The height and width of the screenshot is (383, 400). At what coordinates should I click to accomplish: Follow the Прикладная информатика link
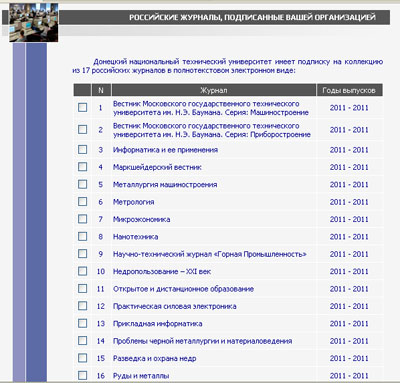click(x=157, y=323)
